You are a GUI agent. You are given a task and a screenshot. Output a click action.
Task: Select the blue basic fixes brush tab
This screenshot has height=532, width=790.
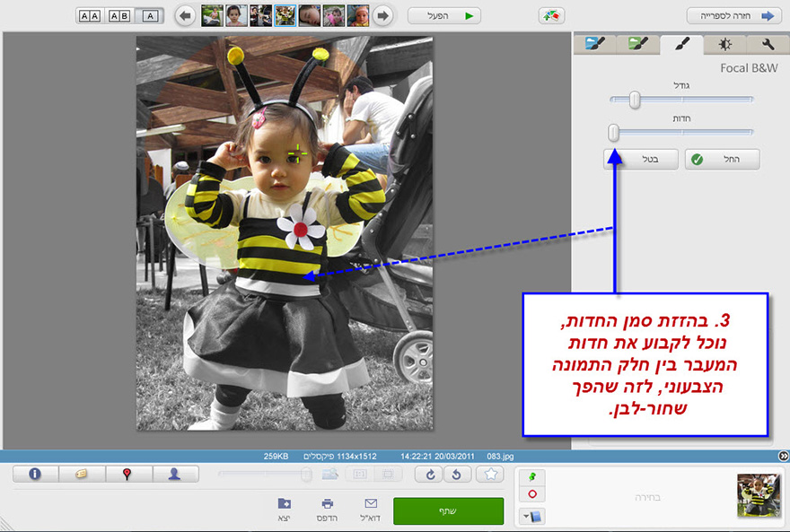(593, 43)
